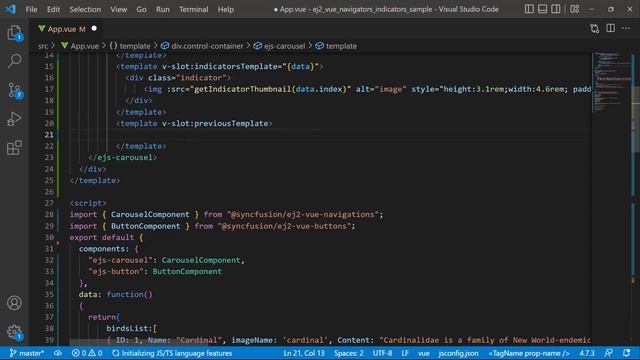The image size is (640, 360).
Task: Click the getIndicatorThumbnail text on line 17
Action: point(242,89)
